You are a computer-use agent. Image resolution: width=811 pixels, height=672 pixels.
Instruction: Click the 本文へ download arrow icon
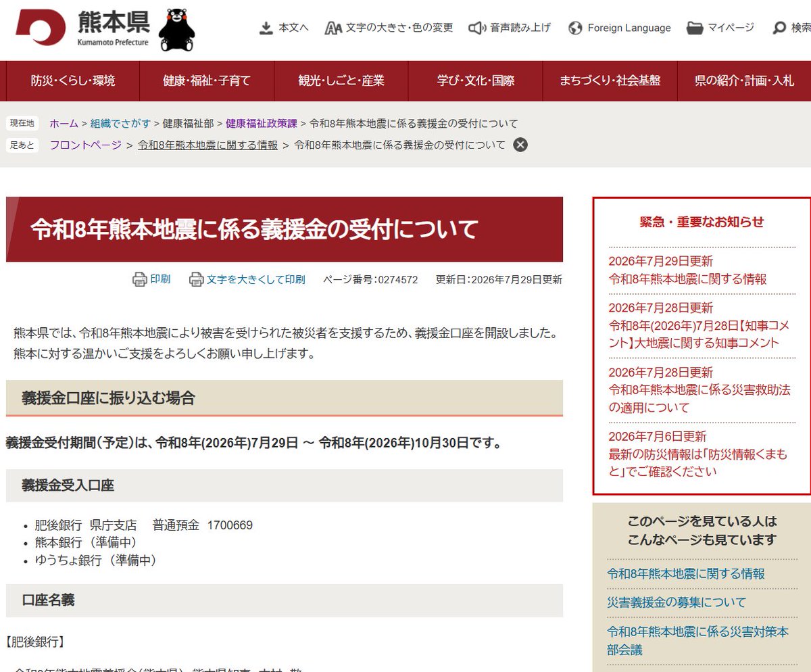click(x=266, y=28)
